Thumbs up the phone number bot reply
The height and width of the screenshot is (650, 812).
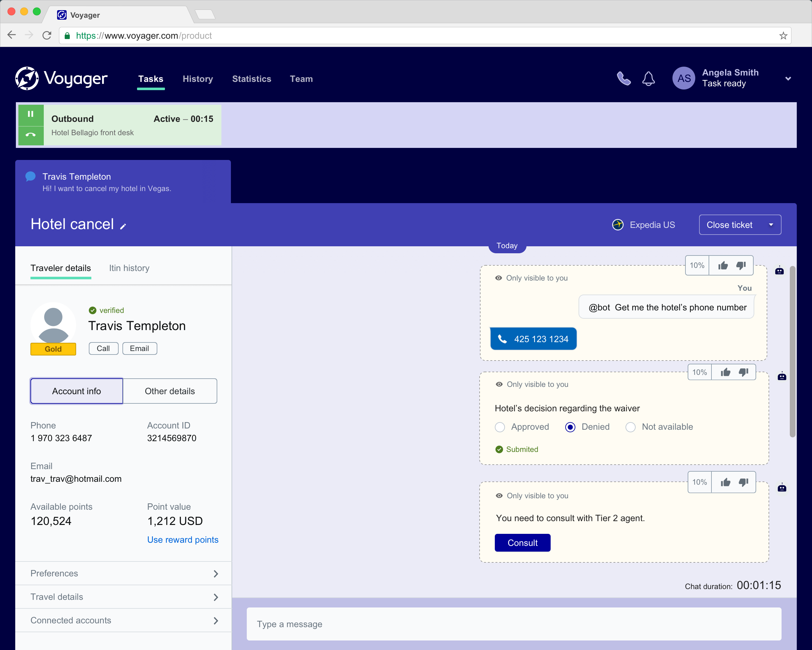pyautogui.click(x=722, y=266)
